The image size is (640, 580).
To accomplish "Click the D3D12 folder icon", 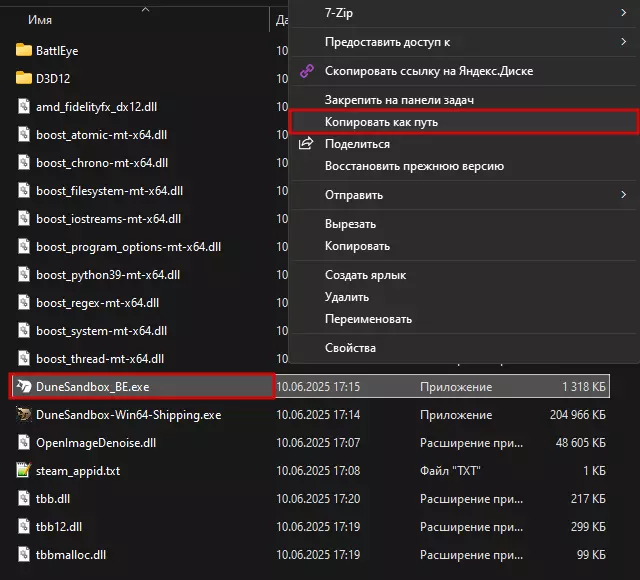I will pos(25,77).
